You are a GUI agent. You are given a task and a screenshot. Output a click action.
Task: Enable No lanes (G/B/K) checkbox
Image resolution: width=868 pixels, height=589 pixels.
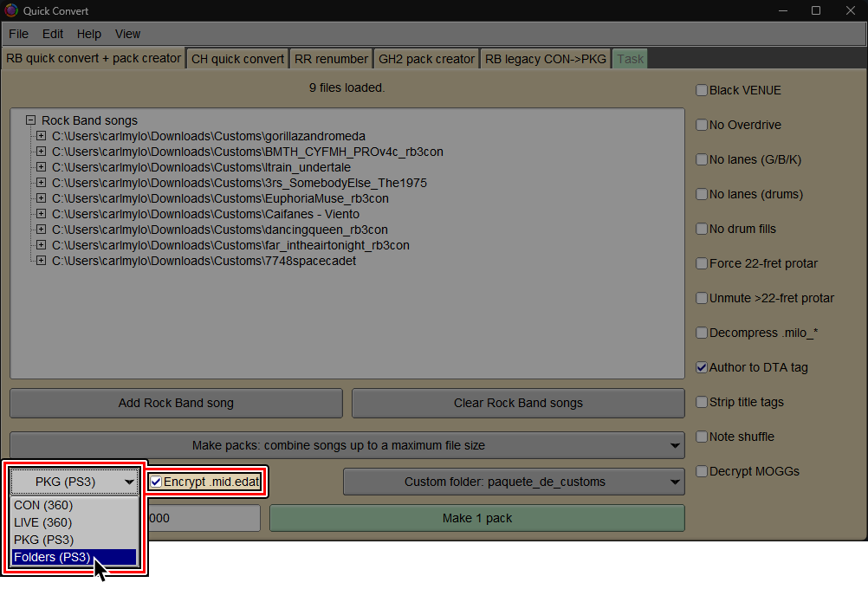click(x=702, y=159)
